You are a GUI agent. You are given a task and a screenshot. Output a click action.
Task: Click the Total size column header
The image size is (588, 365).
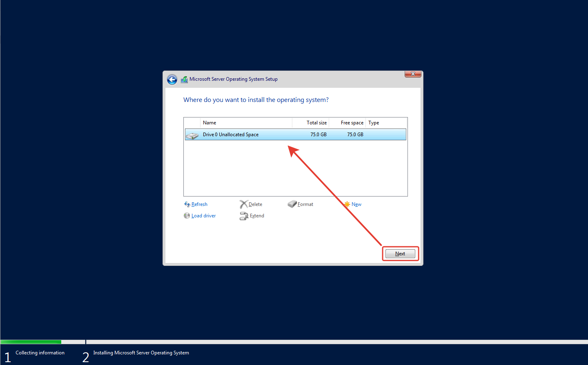point(311,123)
